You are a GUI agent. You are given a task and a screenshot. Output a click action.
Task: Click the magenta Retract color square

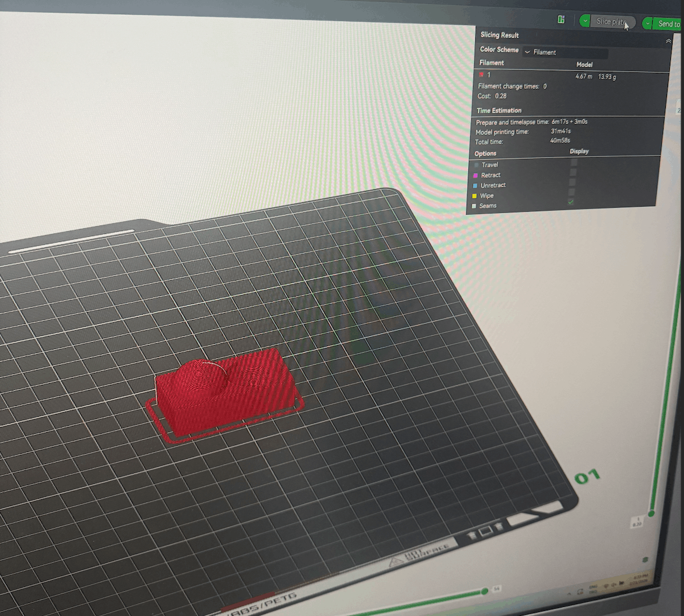476,175
